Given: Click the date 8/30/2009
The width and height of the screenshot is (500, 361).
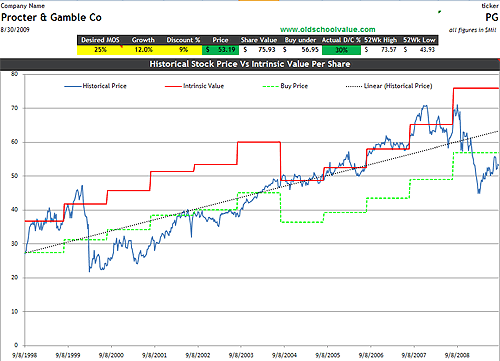Looking at the screenshot, I should coord(15,30).
